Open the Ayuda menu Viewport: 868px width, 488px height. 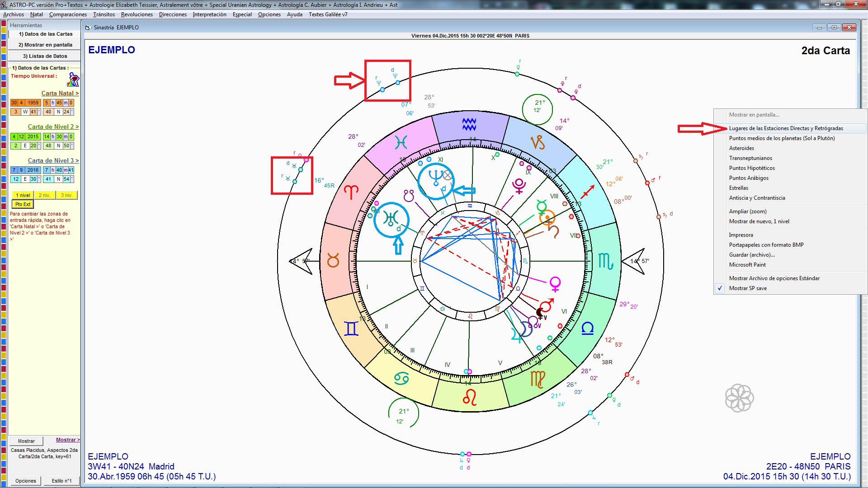pos(294,14)
